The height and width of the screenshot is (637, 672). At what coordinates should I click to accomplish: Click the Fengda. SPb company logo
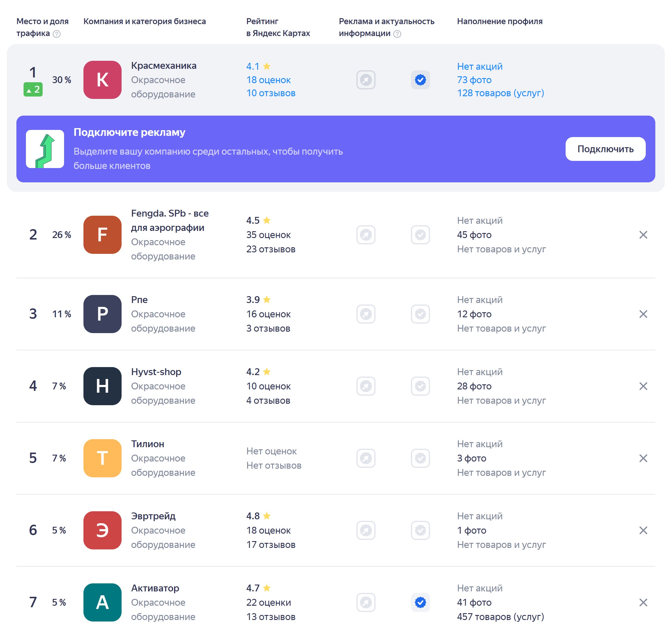tap(102, 235)
